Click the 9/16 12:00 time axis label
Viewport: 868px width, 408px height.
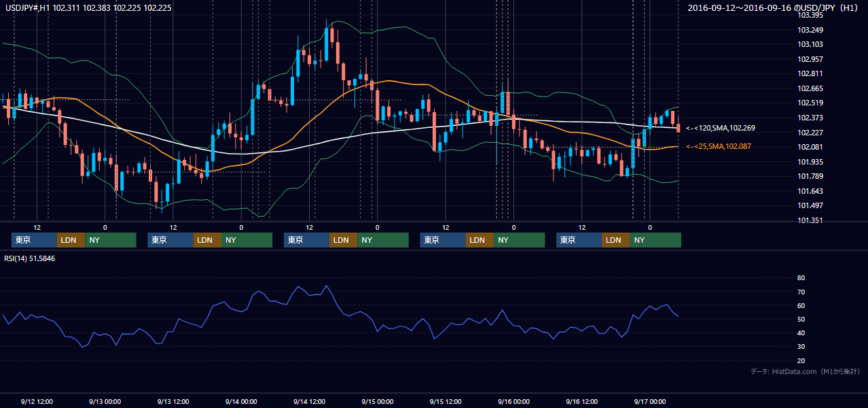click(x=582, y=402)
